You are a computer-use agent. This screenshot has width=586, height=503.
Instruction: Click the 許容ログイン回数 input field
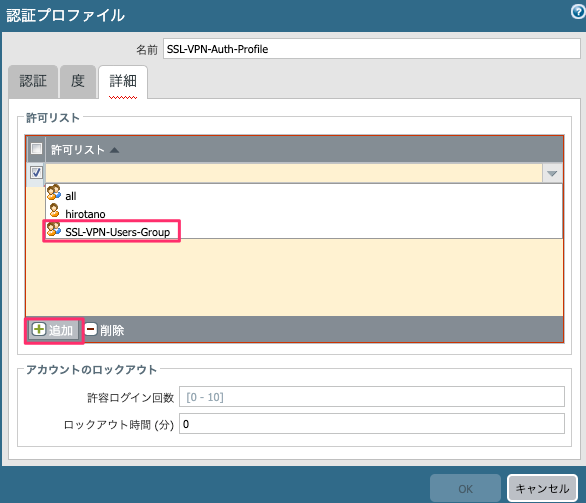point(372,396)
